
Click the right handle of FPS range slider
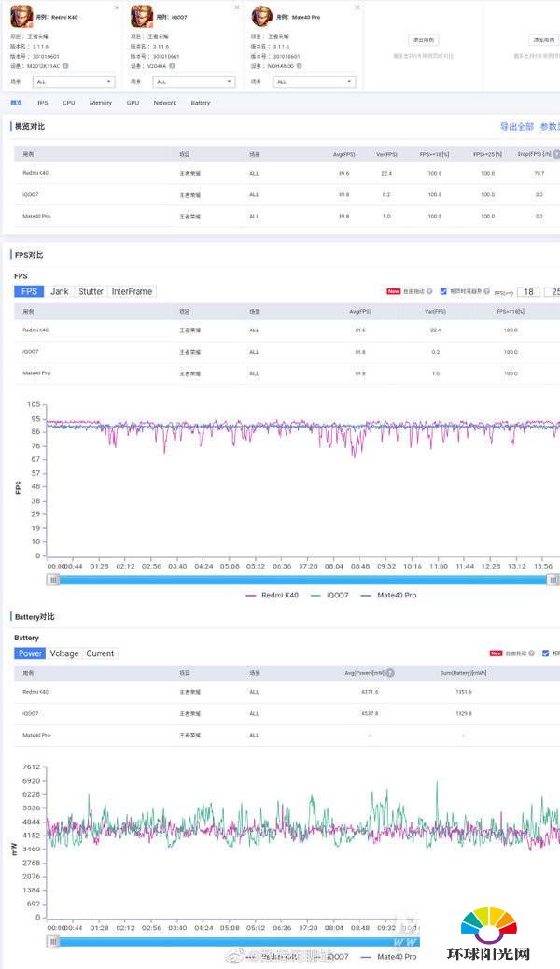click(553, 580)
